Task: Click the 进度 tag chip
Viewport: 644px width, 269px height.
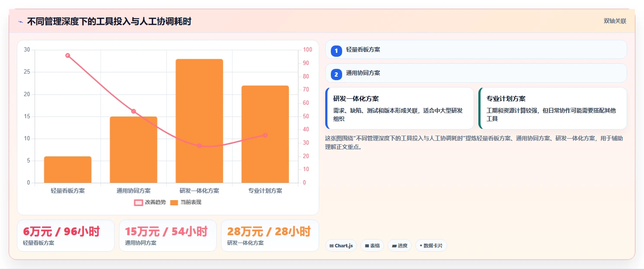Action: click(x=400, y=246)
